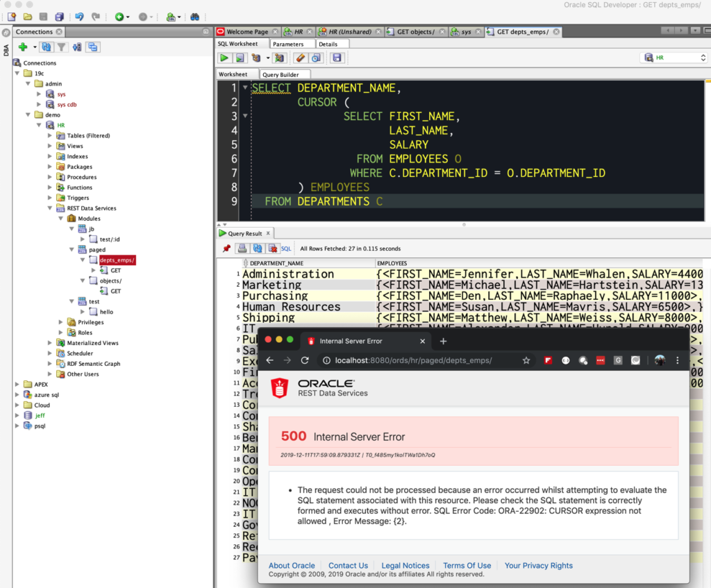Click the SQL link in Query Result
The height and width of the screenshot is (588, 711).
click(x=286, y=249)
